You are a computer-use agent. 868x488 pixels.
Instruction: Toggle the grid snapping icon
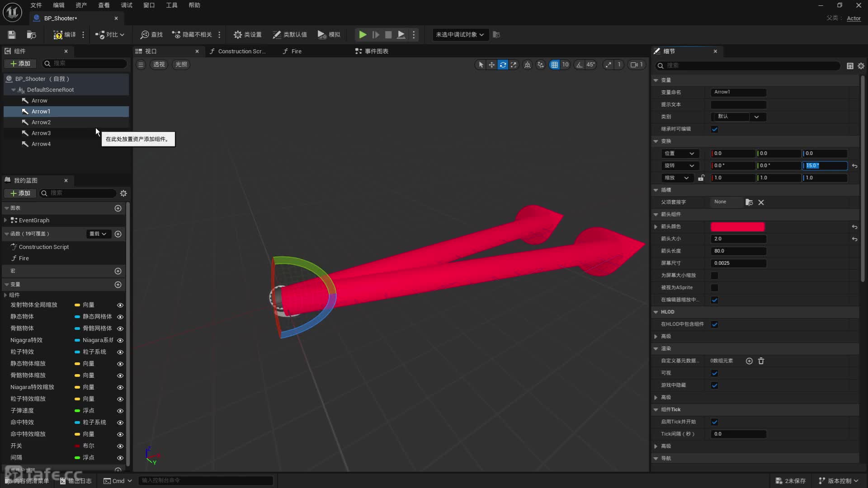click(x=554, y=65)
